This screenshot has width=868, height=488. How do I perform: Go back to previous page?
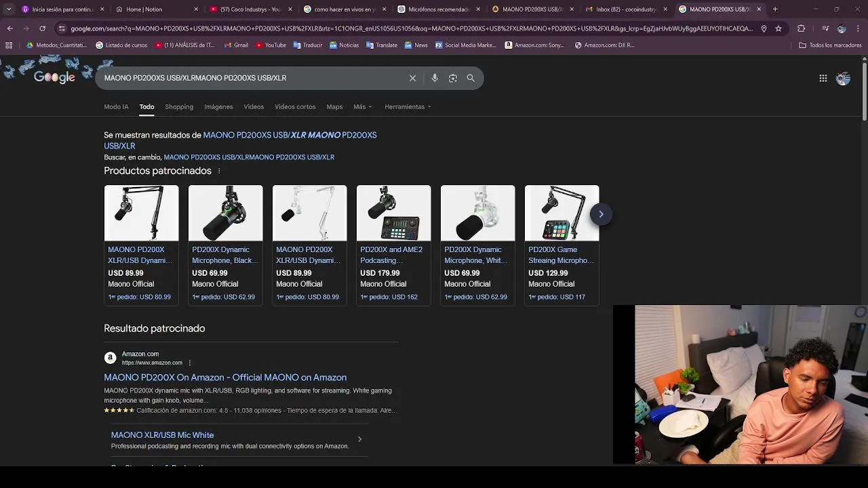click(x=9, y=28)
